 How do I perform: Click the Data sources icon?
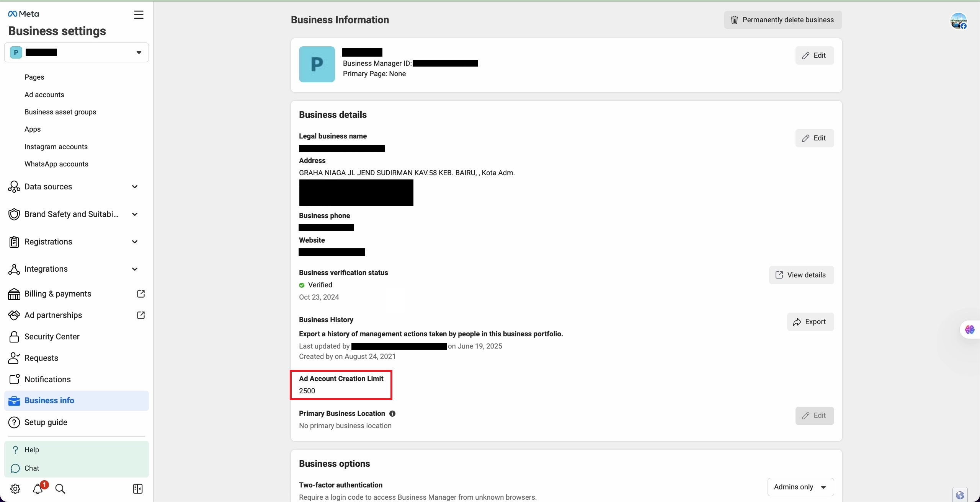coord(14,187)
